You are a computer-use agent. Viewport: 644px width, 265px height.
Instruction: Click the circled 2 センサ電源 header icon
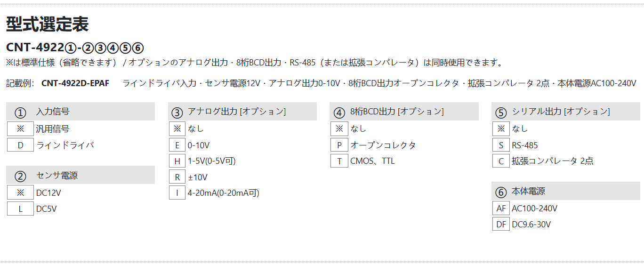(x=20, y=177)
